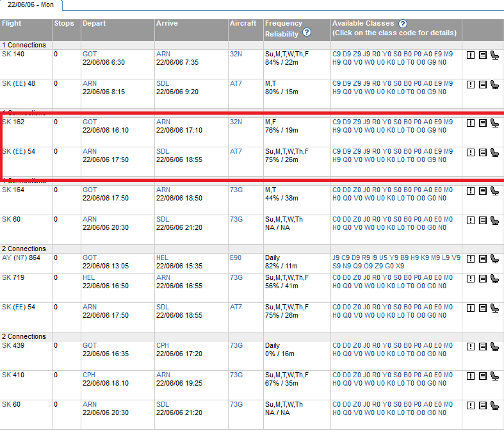This screenshot has height=433, width=504.
Task: Click CPH arrival airport for SK 439
Action: (x=163, y=345)
